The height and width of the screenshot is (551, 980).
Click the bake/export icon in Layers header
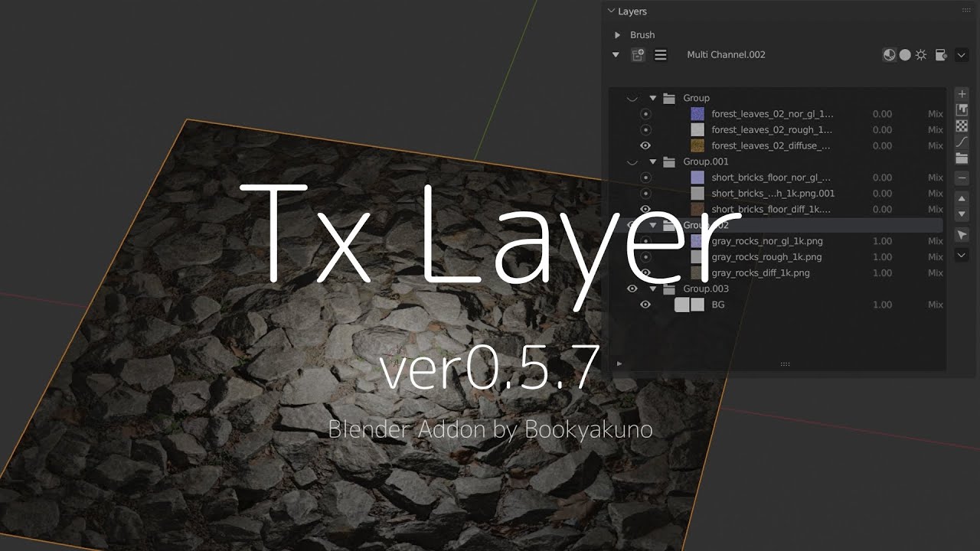(941, 55)
